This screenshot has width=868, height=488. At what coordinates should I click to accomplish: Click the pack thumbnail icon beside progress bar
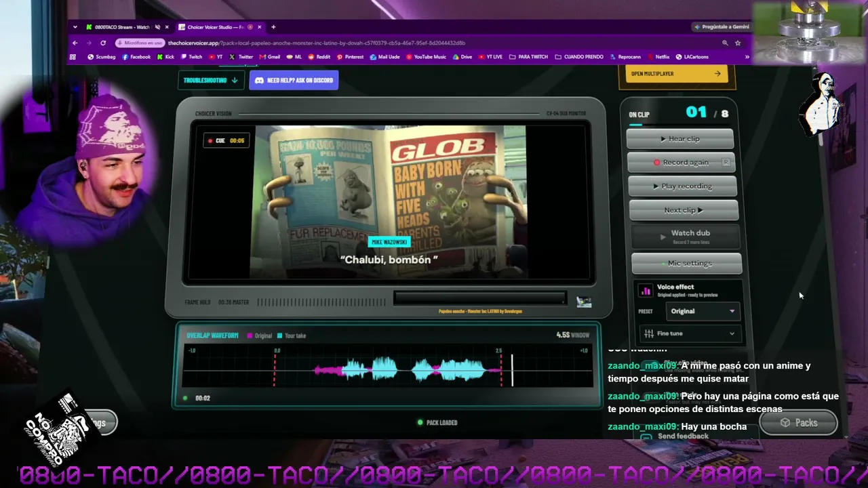pos(584,302)
